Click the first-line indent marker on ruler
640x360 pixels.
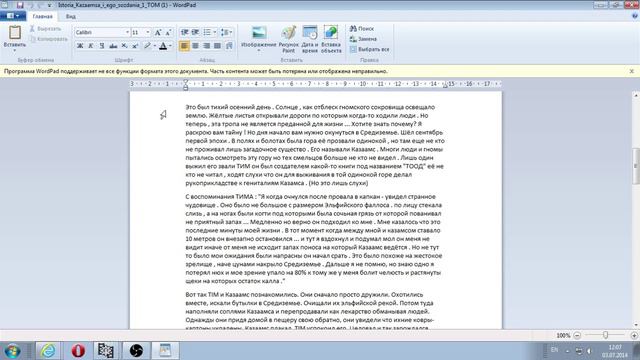pyautogui.click(x=185, y=82)
